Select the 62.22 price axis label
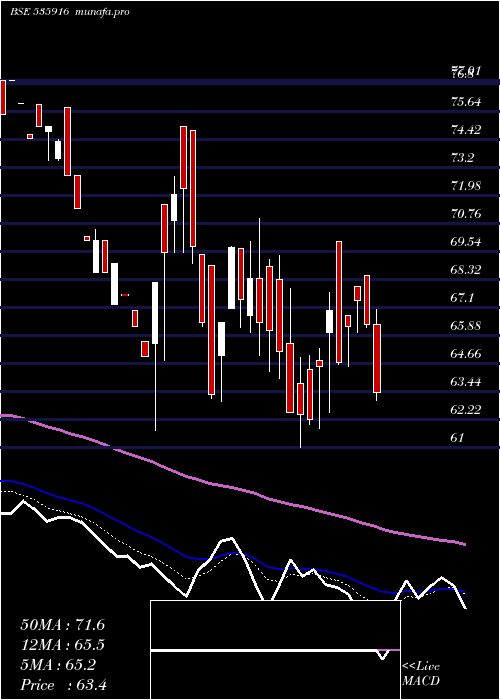The height and width of the screenshot is (700, 500). point(466,410)
